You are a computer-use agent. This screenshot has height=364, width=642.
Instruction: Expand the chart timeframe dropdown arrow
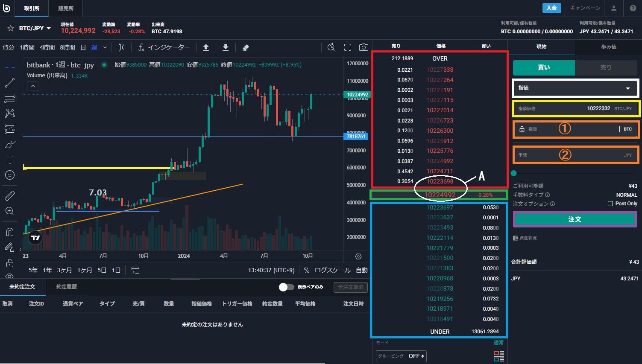pyautogui.click(x=105, y=47)
